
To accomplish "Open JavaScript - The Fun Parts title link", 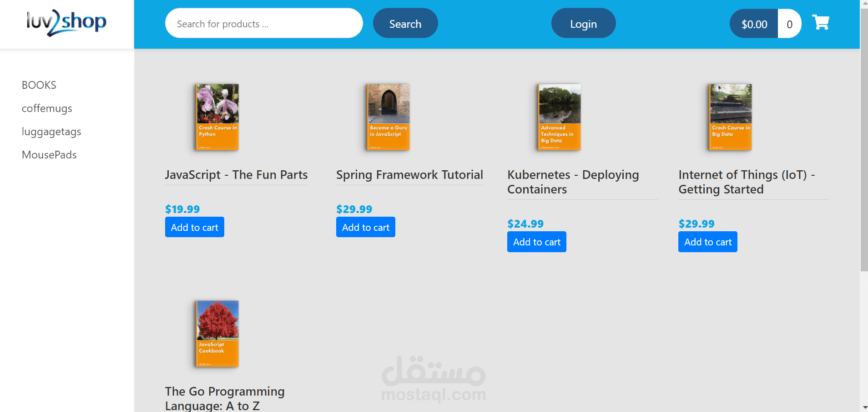I will (x=236, y=175).
